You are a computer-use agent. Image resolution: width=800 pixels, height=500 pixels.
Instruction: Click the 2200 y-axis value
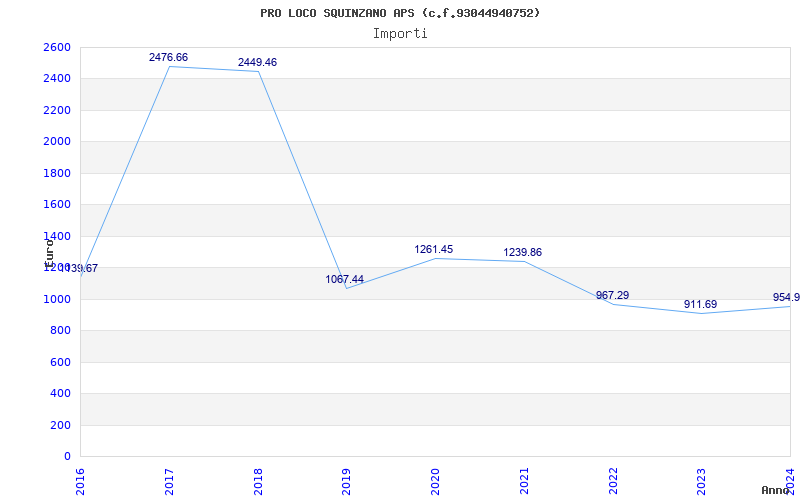tap(57, 111)
